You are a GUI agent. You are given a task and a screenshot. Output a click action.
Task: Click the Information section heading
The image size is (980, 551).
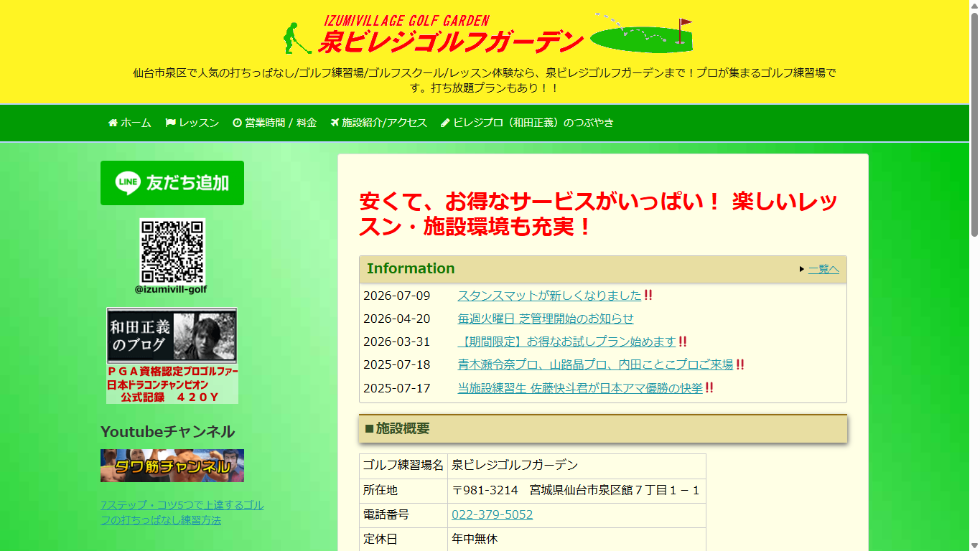point(411,268)
